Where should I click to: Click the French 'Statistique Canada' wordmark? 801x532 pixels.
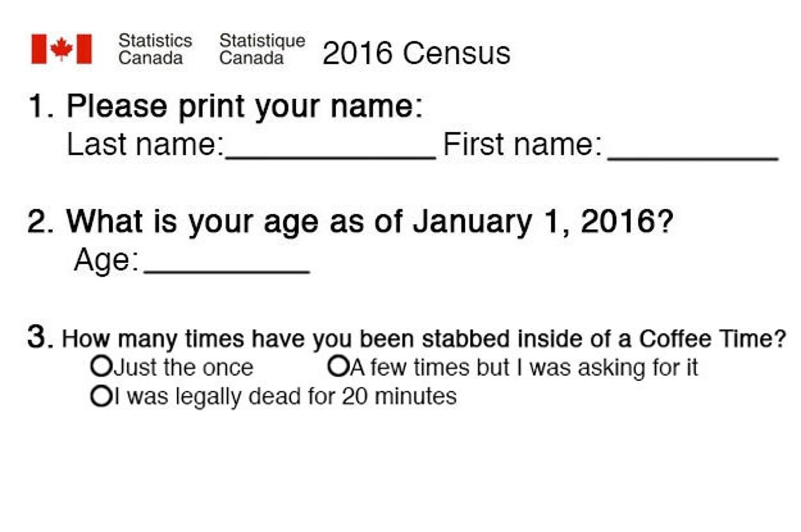click(x=261, y=49)
